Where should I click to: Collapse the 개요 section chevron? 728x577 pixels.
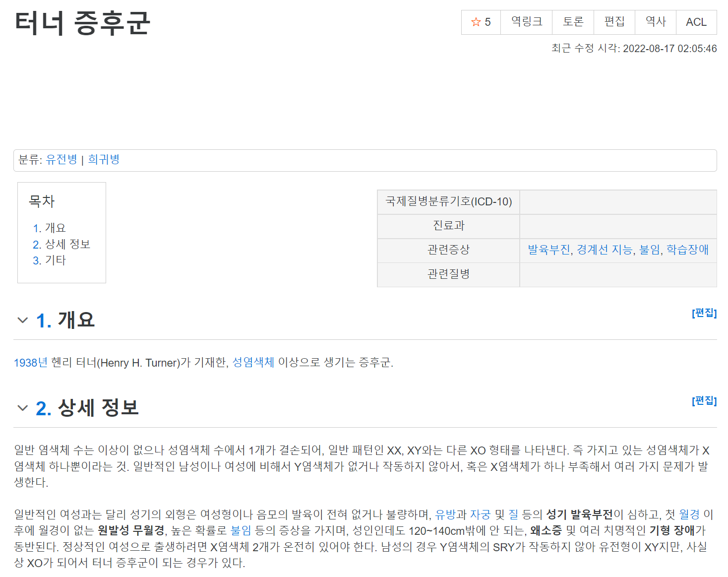[22, 321]
